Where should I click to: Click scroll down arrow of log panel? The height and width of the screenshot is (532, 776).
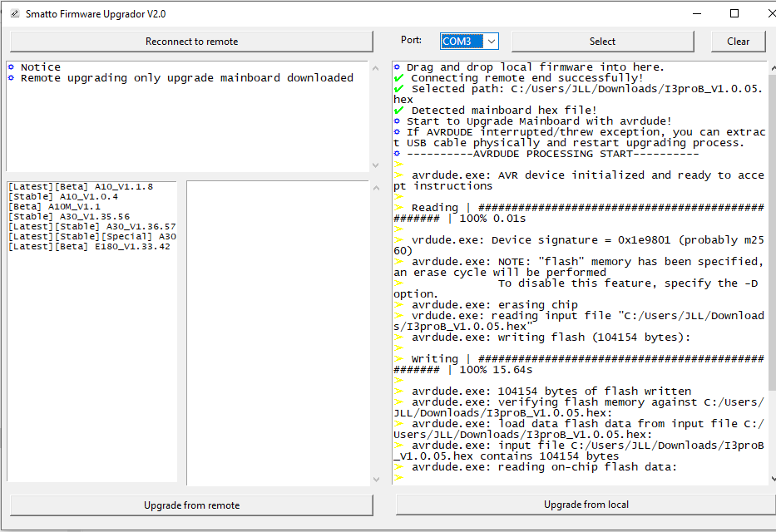point(773,478)
